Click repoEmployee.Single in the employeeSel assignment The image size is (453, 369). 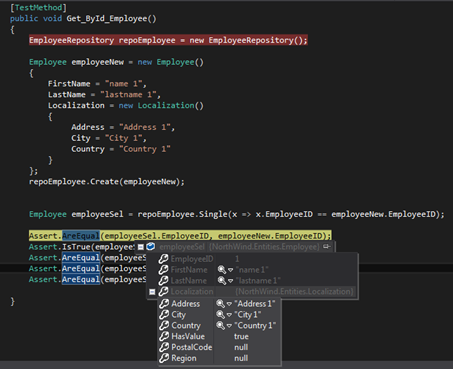click(x=182, y=214)
